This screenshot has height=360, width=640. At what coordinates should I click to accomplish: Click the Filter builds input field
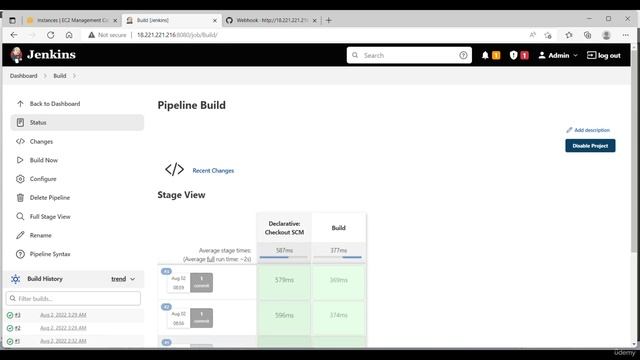pos(73,298)
